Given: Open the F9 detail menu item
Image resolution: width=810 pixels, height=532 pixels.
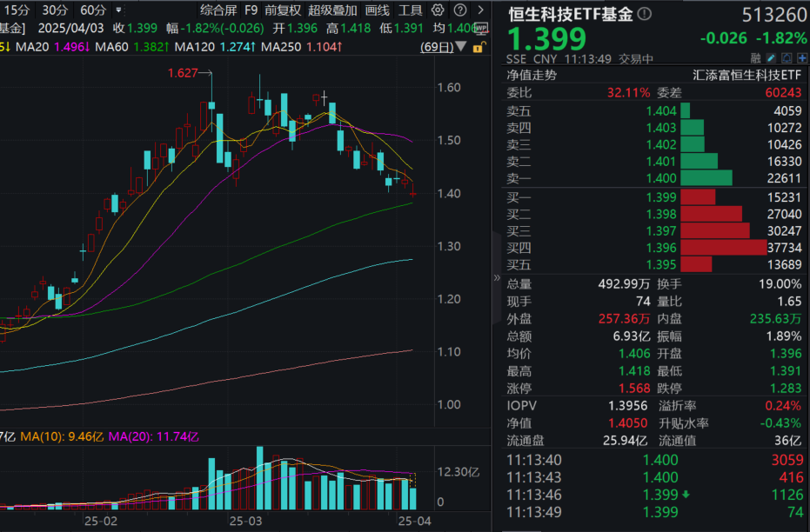Looking at the screenshot, I should click(x=251, y=10).
